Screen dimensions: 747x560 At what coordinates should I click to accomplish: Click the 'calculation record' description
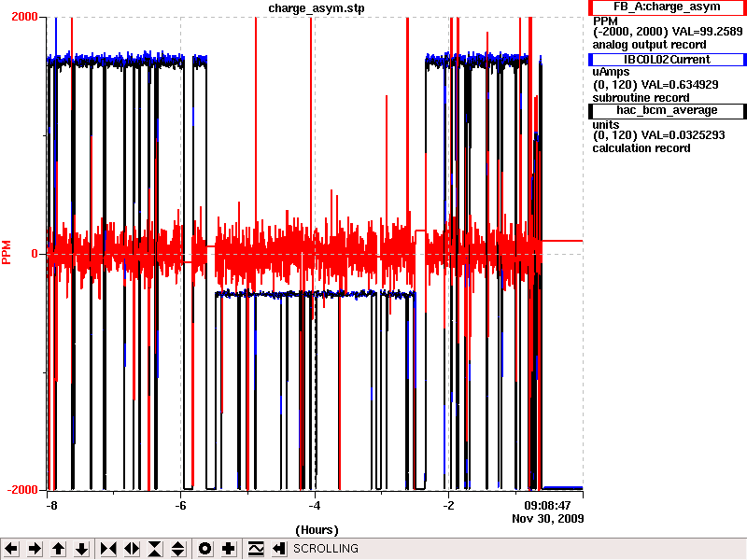pos(641,148)
